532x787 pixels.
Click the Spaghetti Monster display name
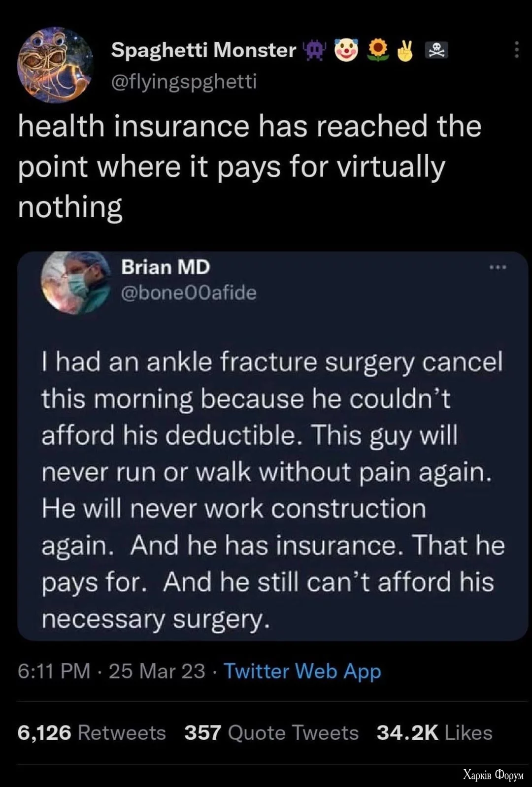pyautogui.click(x=203, y=50)
